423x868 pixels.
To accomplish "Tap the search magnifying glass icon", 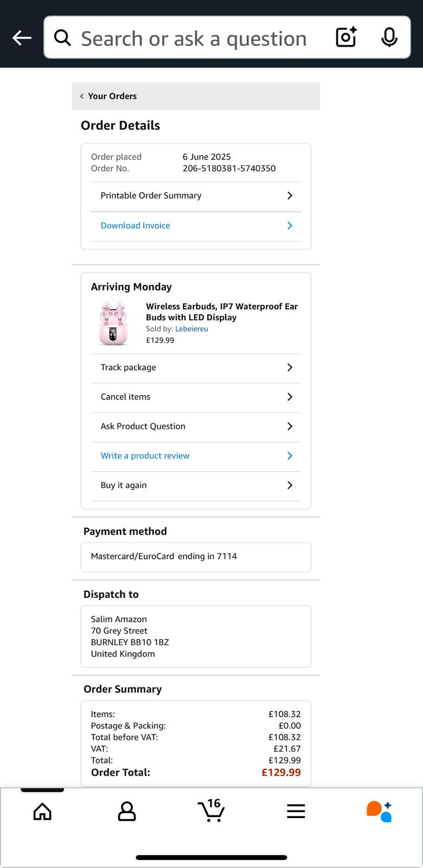I will pyautogui.click(x=62, y=37).
